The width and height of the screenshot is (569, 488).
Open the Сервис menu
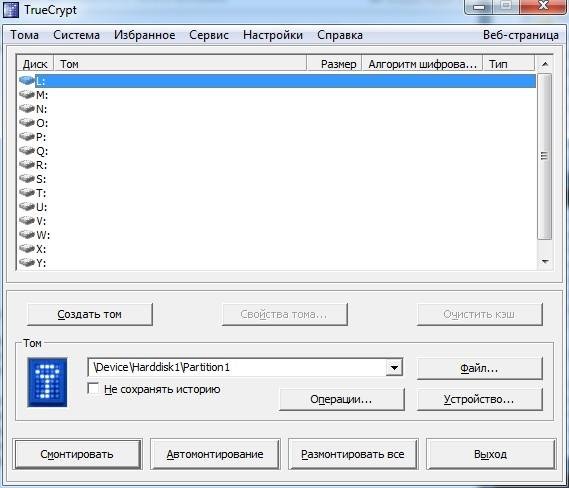209,35
